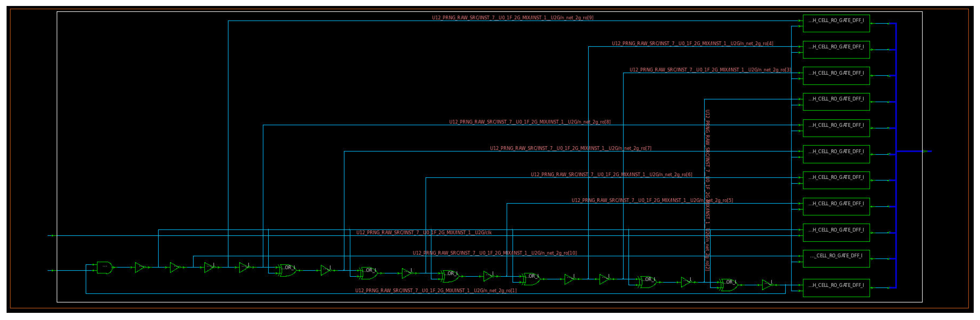
Task: Select the inverter driving net ro[6]
Action: [407, 273]
